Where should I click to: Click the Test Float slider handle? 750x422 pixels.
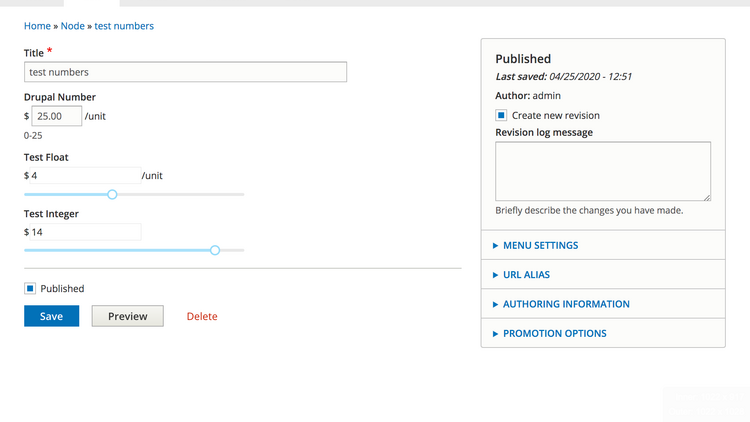(112, 194)
